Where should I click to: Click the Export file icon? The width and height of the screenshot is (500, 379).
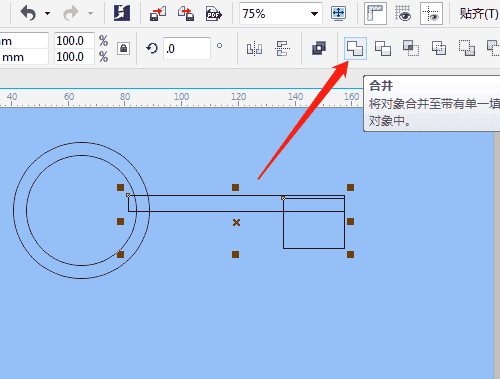(x=186, y=14)
